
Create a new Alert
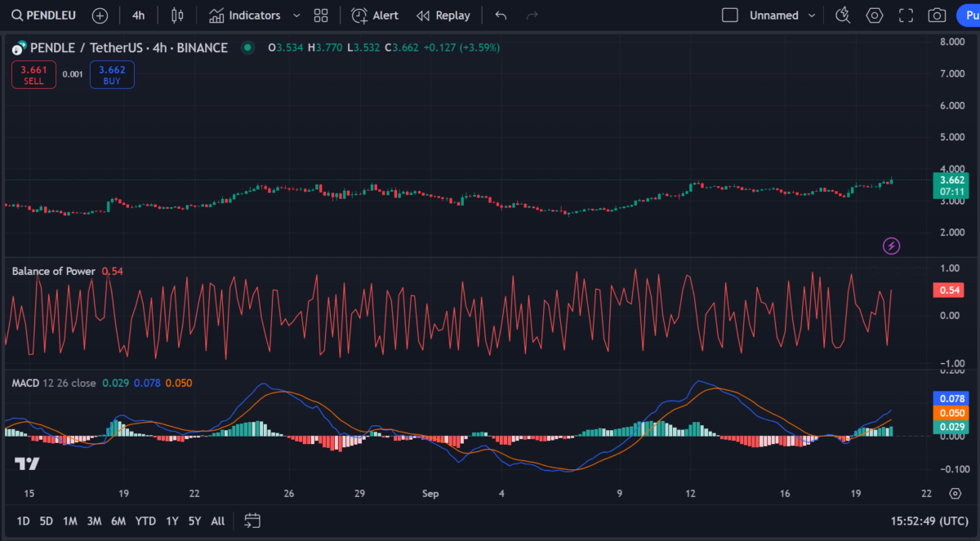pyautogui.click(x=376, y=16)
